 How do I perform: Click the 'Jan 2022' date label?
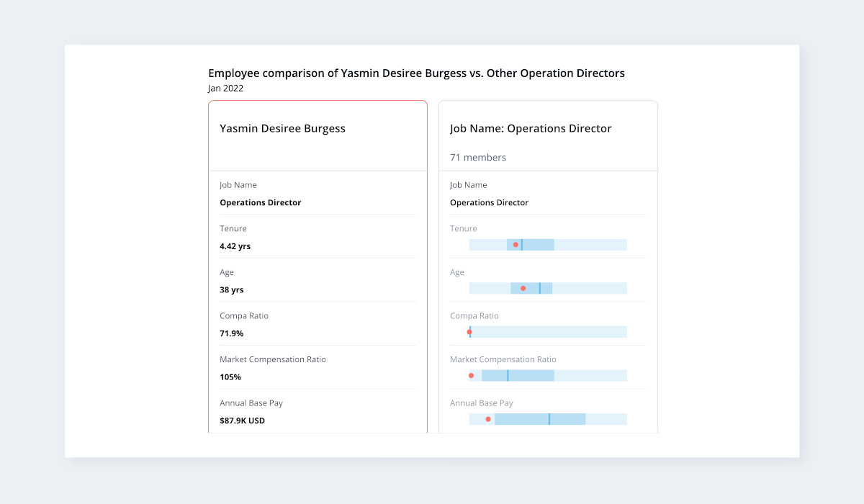225,89
